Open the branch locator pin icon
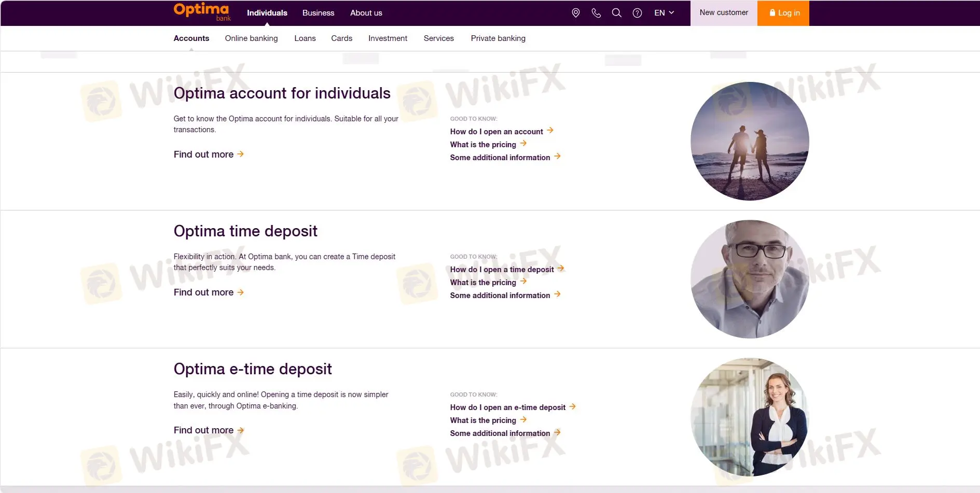Image resolution: width=980 pixels, height=493 pixels. click(576, 13)
